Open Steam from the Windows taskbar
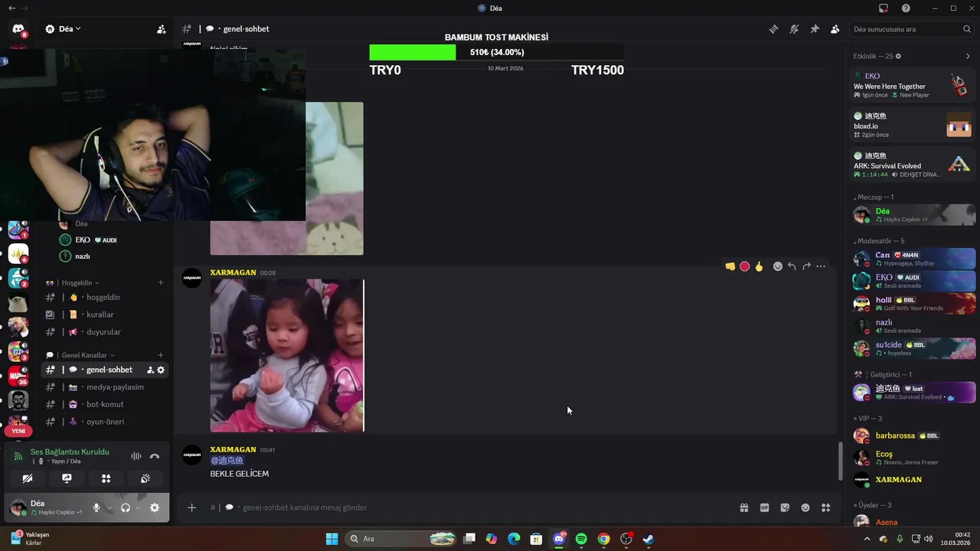Screen dimensions: 980x551 coord(648,539)
